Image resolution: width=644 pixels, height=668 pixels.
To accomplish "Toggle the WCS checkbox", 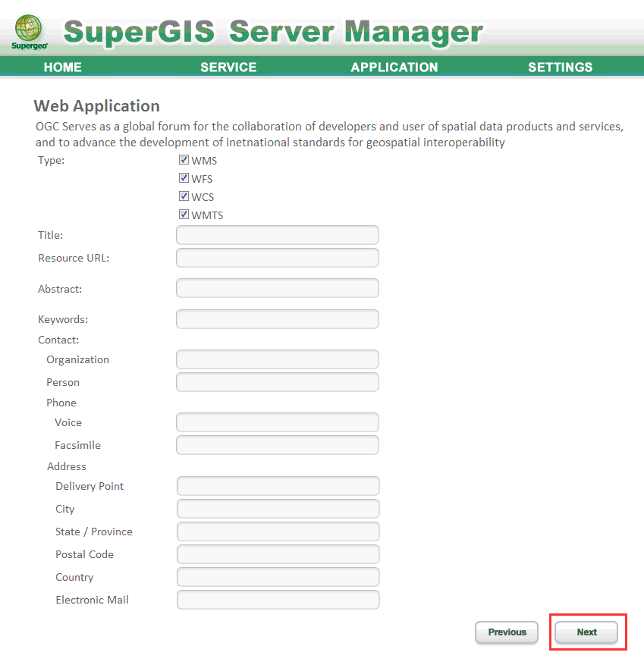I will pyautogui.click(x=184, y=196).
